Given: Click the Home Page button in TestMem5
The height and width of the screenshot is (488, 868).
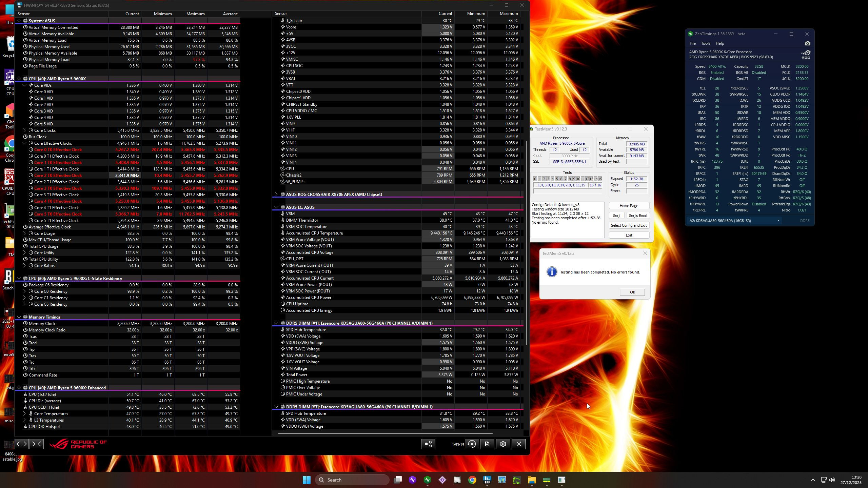Looking at the screenshot, I should (629, 206).
